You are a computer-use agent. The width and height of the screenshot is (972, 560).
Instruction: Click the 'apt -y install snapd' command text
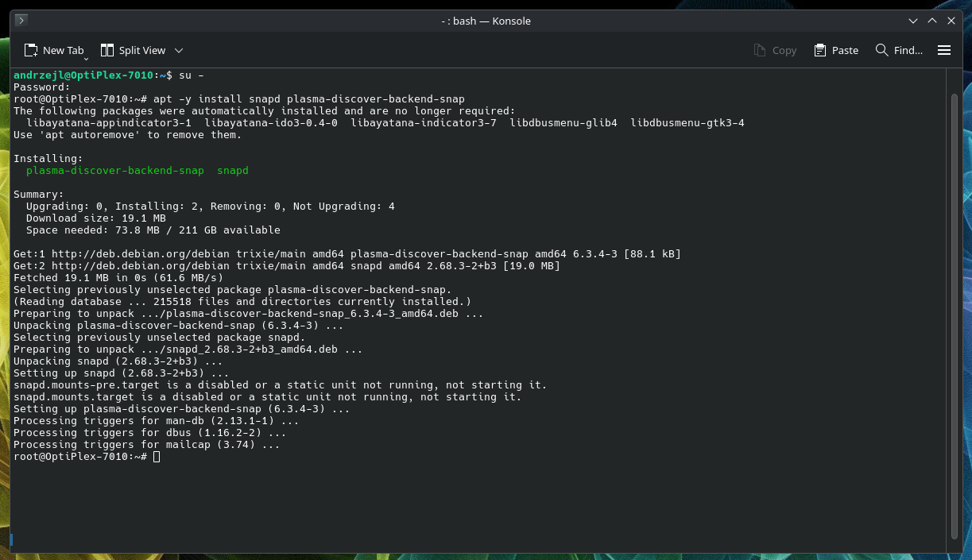point(217,98)
